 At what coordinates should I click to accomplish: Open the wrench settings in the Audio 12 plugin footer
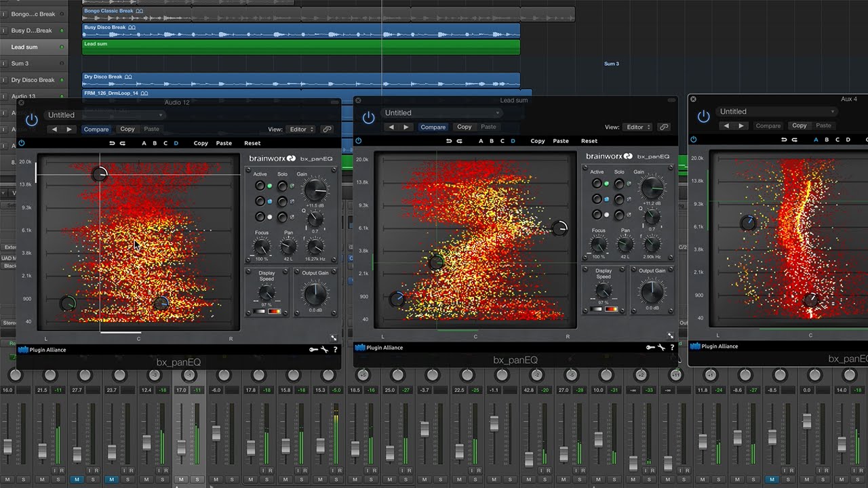[x=324, y=350]
